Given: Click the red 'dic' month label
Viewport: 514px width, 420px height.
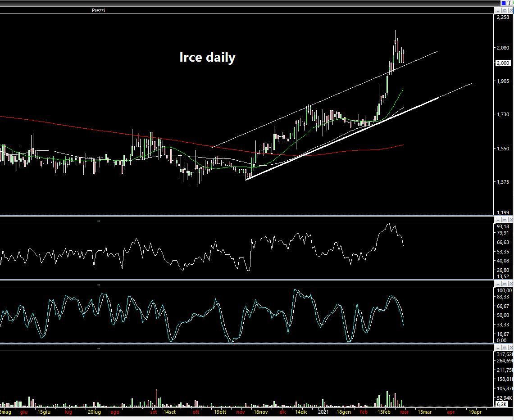Looking at the screenshot, I should pos(283,412).
